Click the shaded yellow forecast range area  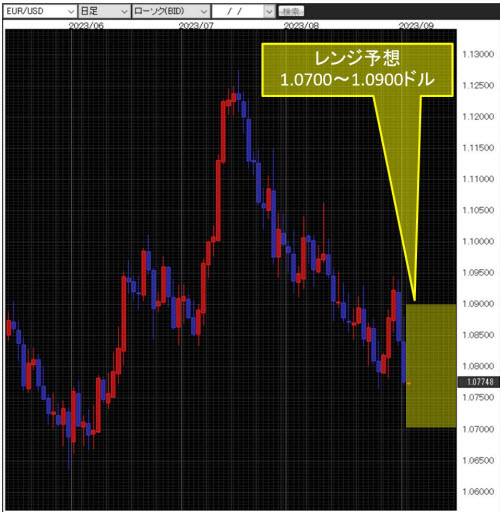[x=431, y=366]
